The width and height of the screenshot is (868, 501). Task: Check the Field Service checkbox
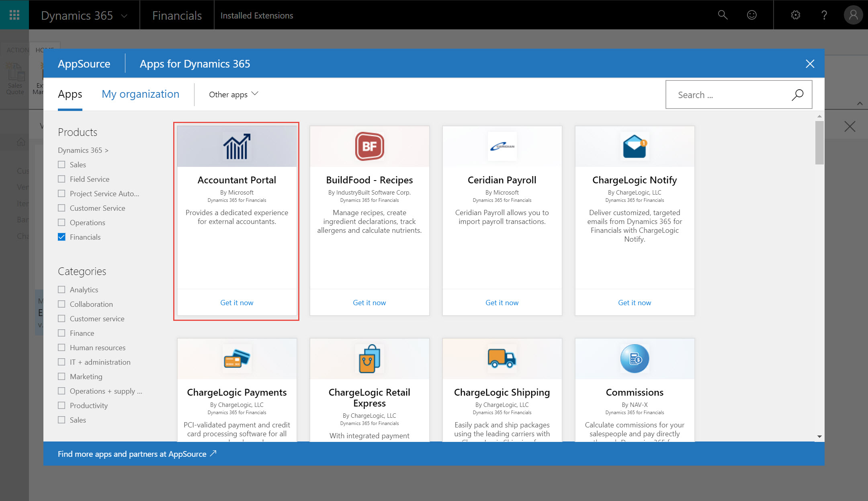click(61, 179)
